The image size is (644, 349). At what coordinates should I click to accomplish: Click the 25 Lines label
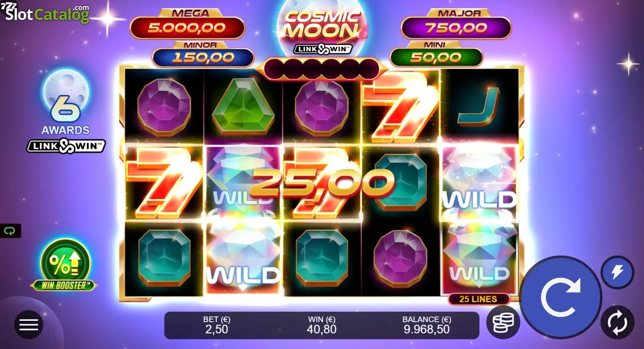[479, 299]
